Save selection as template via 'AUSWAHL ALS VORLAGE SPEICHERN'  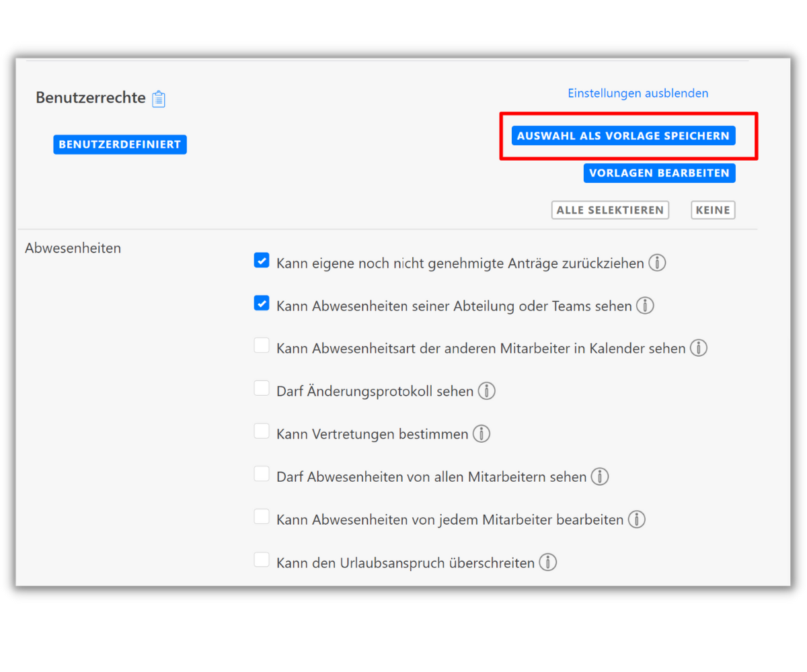(x=623, y=135)
